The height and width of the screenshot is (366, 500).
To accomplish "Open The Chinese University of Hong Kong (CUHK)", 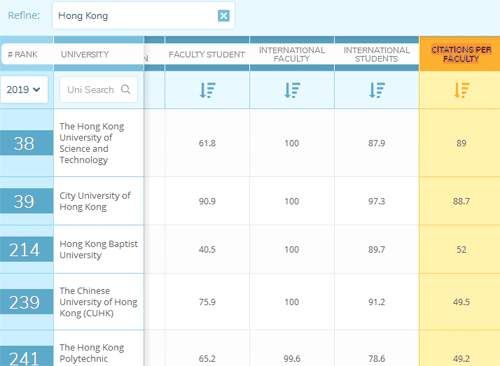I will (x=98, y=302).
